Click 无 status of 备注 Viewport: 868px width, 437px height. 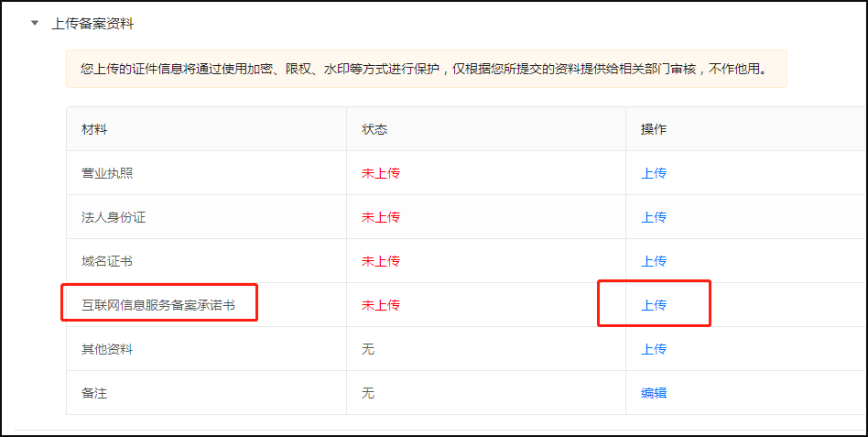[x=368, y=393]
